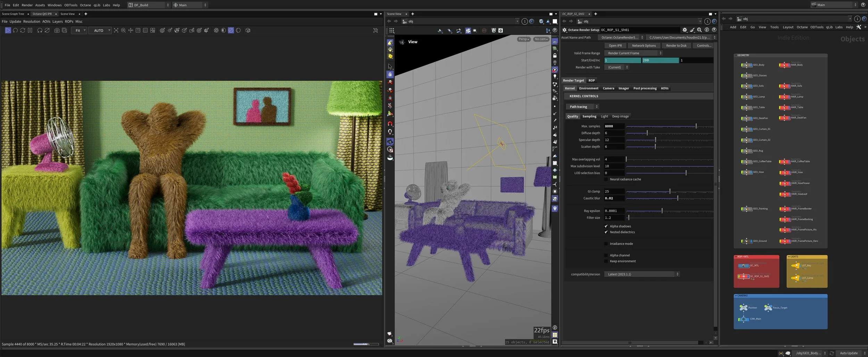This screenshot has width=868, height=357.
Task: Click the cube icon in IPR toolbar
Action: tap(248, 30)
